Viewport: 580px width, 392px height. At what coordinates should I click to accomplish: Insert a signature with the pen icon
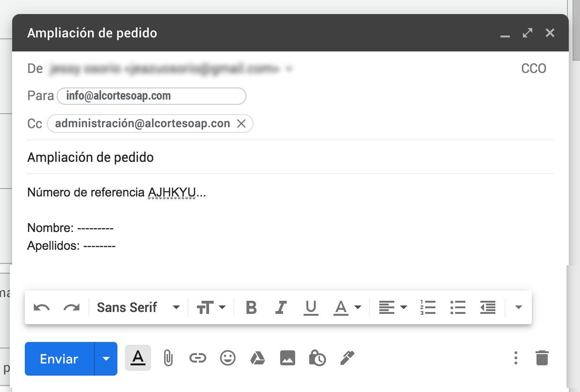[x=347, y=358]
